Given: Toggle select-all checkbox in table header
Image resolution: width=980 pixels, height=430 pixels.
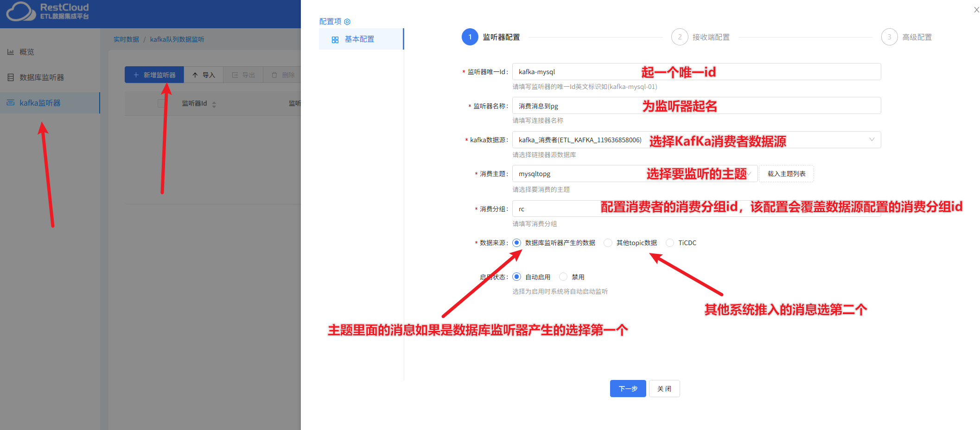Looking at the screenshot, I should (x=161, y=103).
